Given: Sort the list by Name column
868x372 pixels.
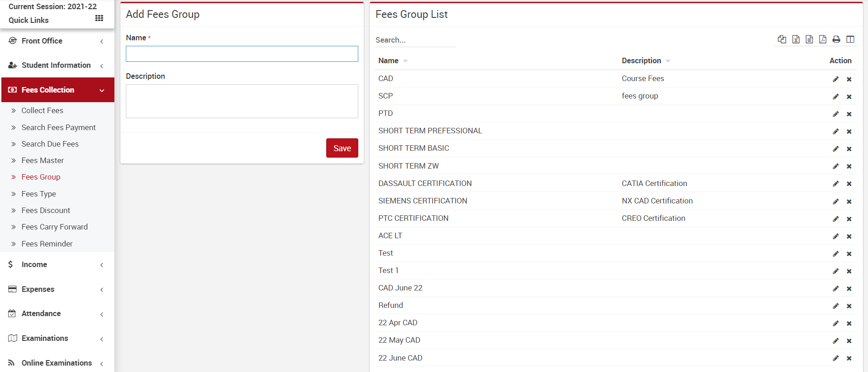Looking at the screenshot, I should pos(388,60).
